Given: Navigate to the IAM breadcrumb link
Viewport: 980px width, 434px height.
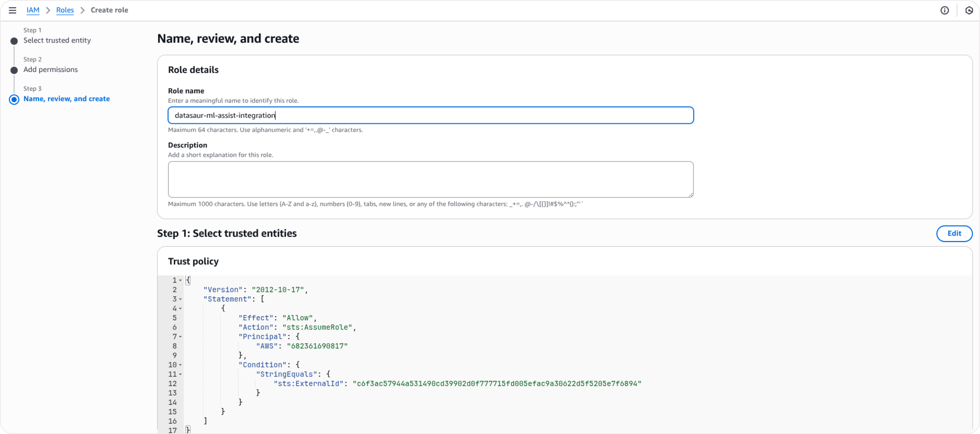Looking at the screenshot, I should coord(33,10).
